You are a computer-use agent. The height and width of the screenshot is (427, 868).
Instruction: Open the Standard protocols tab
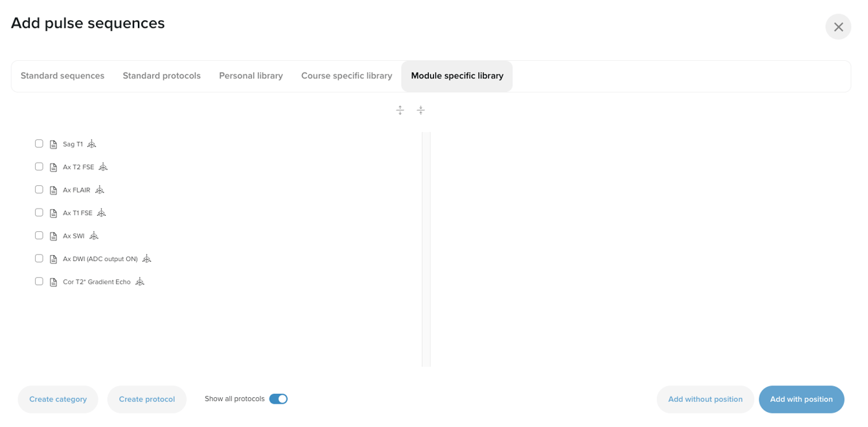(x=162, y=76)
